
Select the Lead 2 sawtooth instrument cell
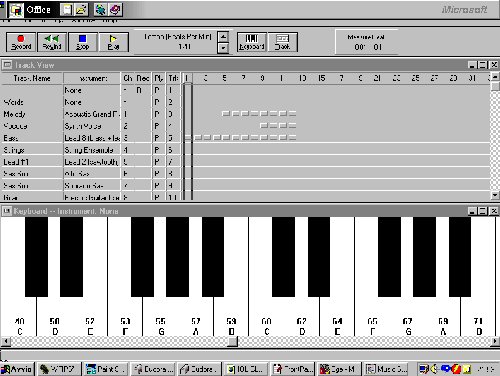click(92, 162)
